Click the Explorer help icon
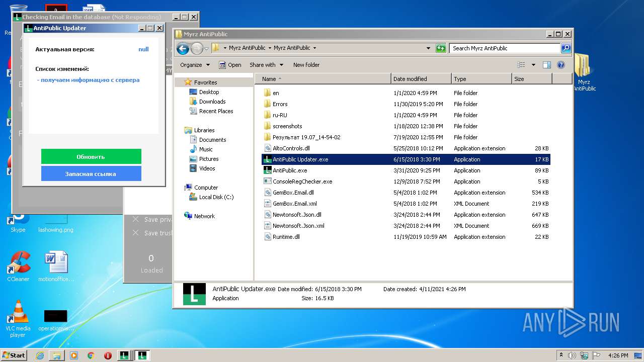Image resolution: width=644 pixels, height=362 pixels. click(561, 65)
